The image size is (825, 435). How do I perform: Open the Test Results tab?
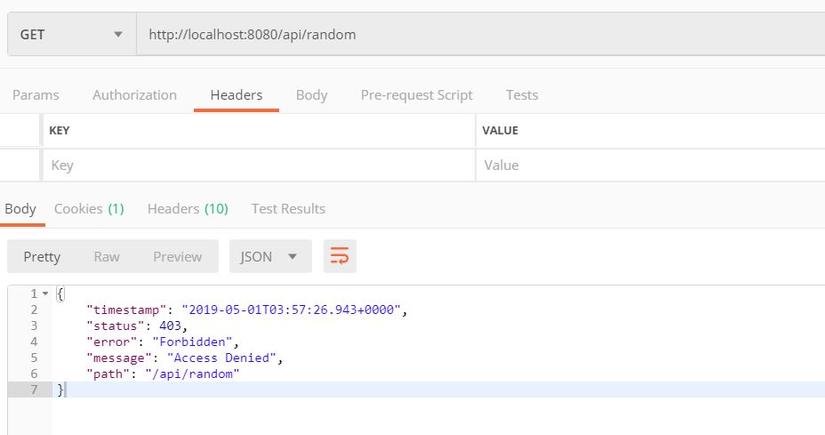(x=288, y=209)
